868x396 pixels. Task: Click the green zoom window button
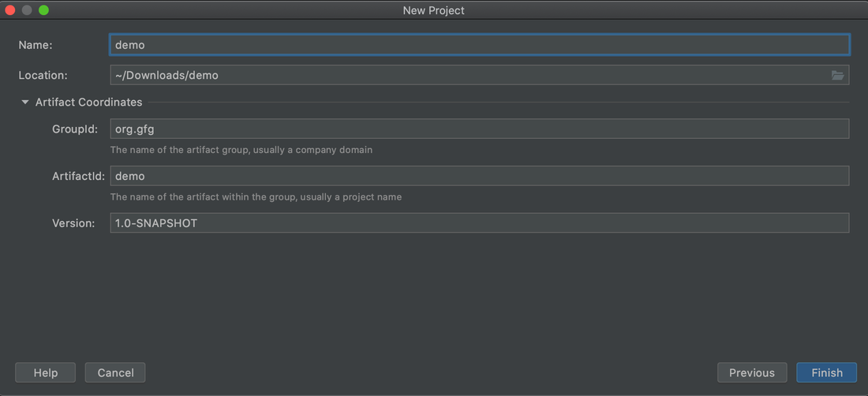coord(43,10)
